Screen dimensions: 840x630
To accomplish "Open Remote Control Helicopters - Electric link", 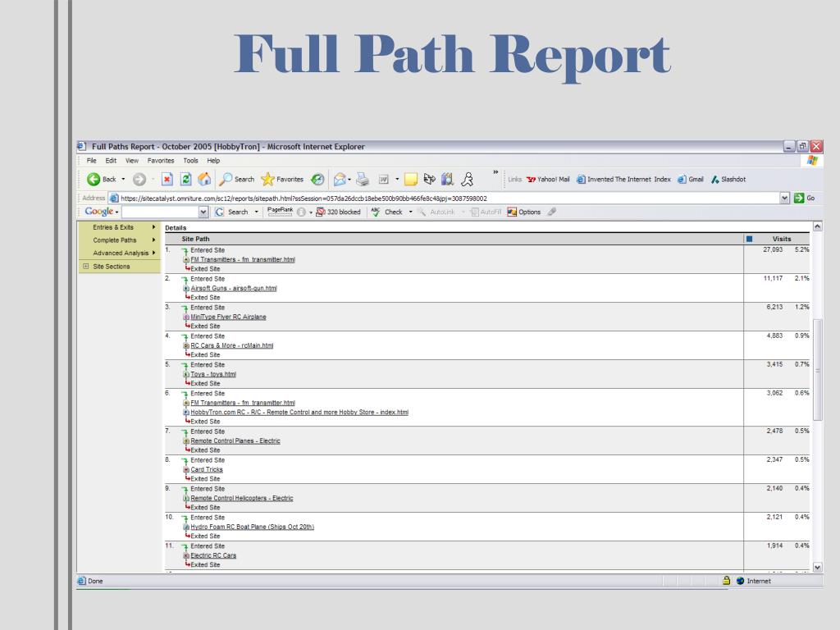I will pos(242,498).
